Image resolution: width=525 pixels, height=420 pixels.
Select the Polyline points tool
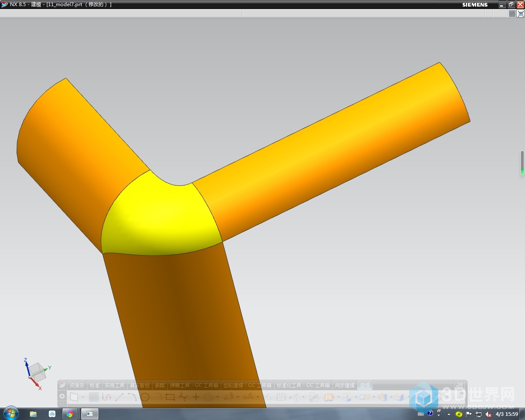coord(183,397)
